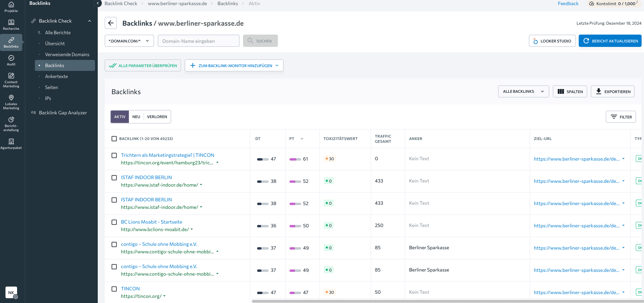Toggle select-all backlinks checkbox in header
The width and height of the screenshot is (644, 303).
pos(114,139)
